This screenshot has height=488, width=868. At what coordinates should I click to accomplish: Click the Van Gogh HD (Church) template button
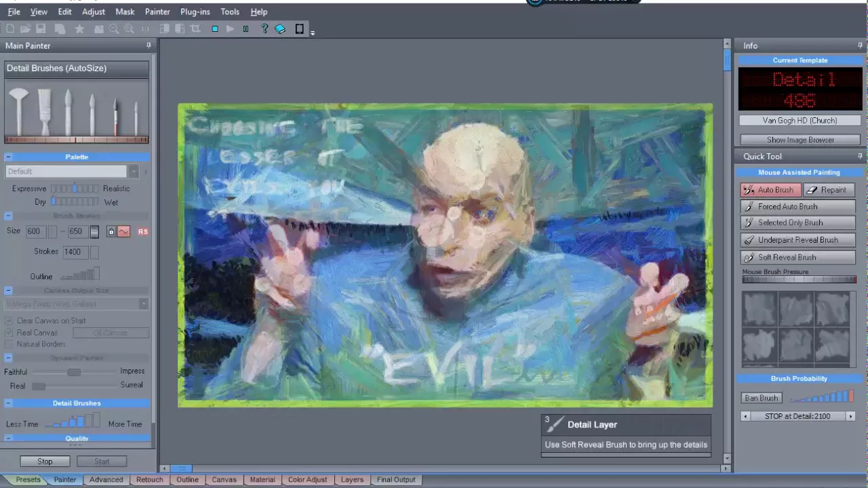click(x=800, y=121)
